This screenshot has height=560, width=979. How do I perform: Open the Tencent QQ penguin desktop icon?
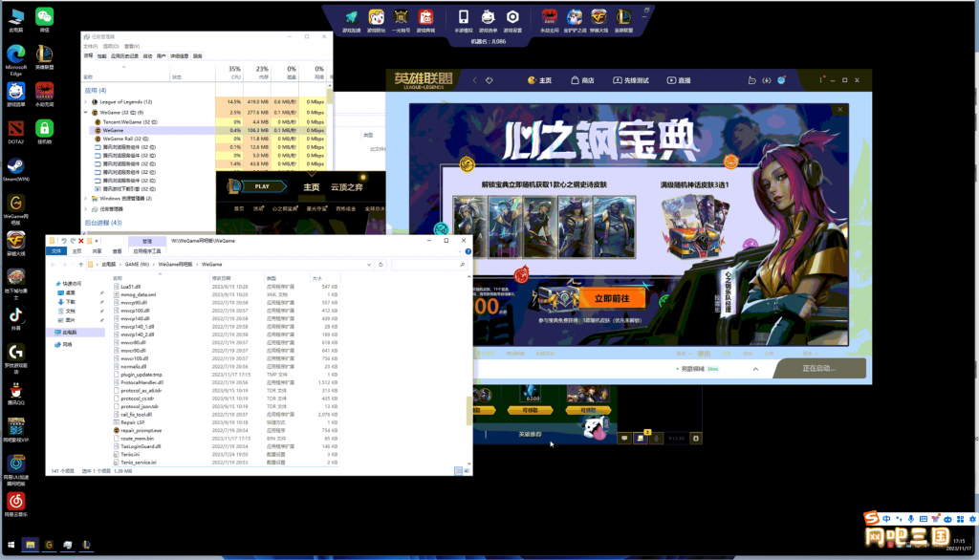point(15,394)
